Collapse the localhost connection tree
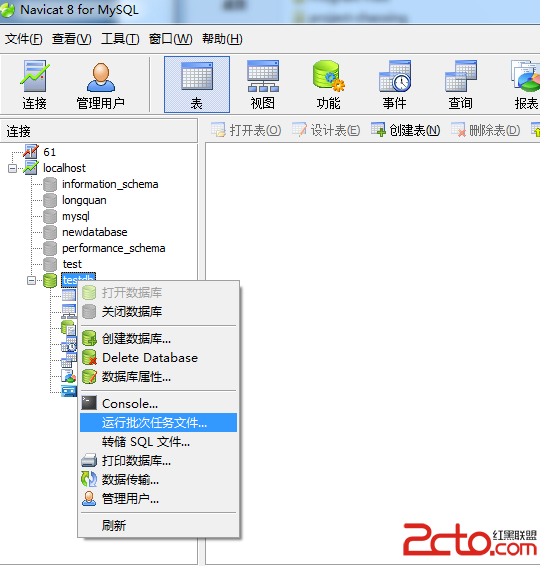 click(x=12, y=168)
